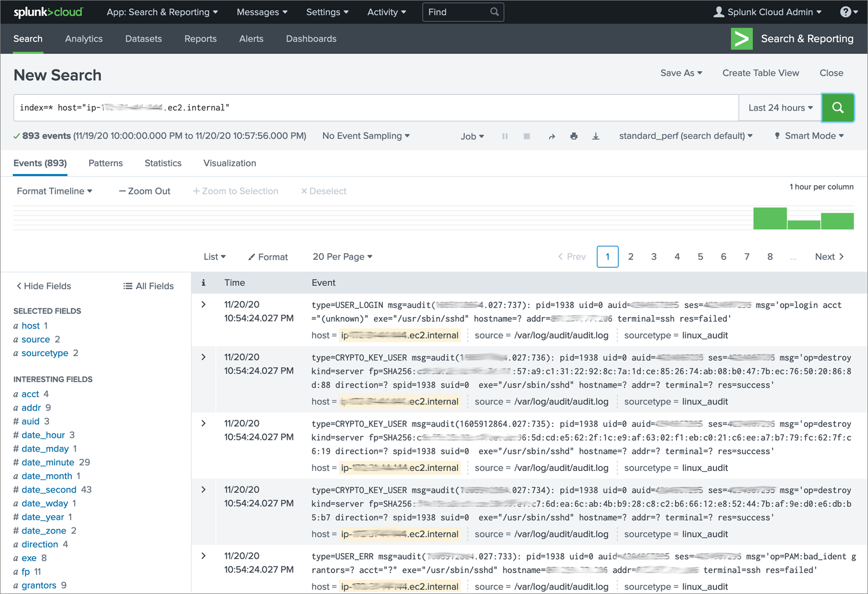Click the Search & Reporting app icon
The height and width of the screenshot is (594, 868).
click(742, 38)
